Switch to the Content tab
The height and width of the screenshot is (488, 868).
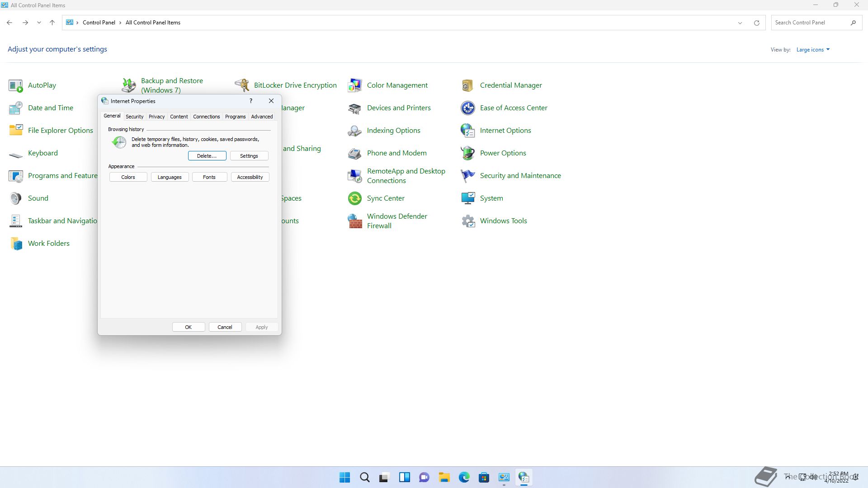[179, 117]
